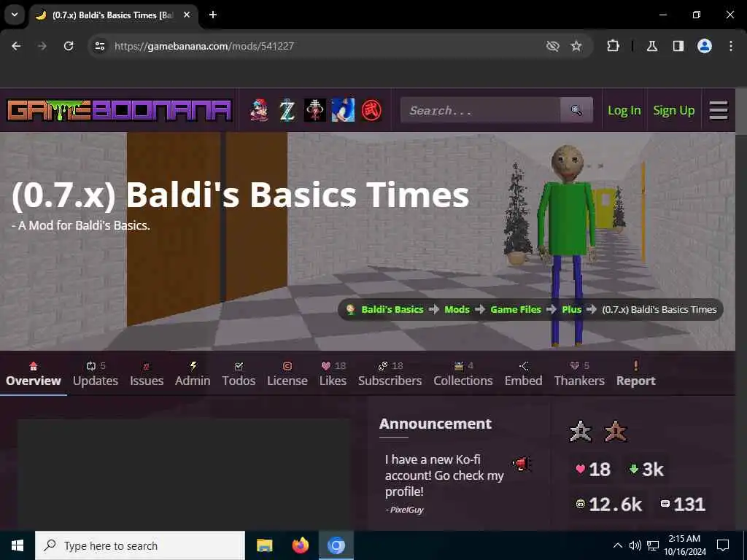Open the Collections tab
The height and width of the screenshot is (560, 747).
point(463,374)
